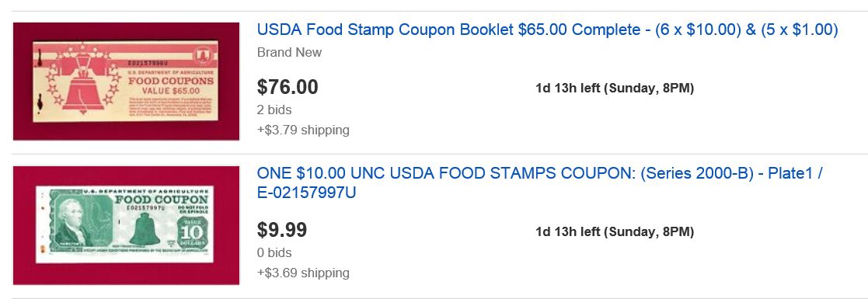Select the $9.99 price
Screen dimensions: 868x299
coord(282,230)
